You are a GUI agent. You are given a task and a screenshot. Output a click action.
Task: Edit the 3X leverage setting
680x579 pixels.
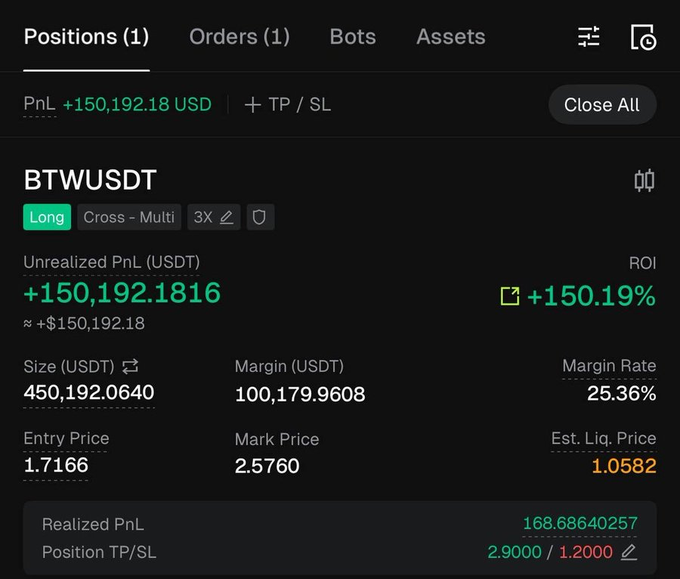(x=214, y=217)
